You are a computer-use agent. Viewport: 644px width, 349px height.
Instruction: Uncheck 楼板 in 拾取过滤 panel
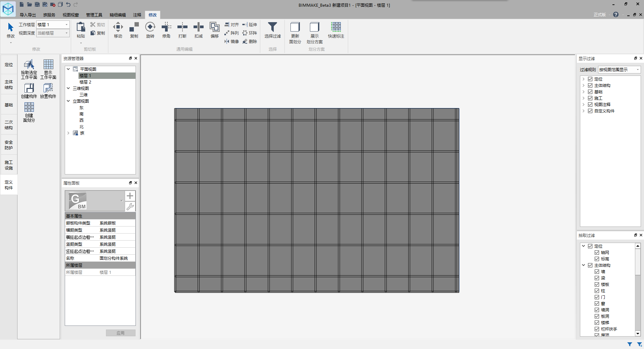click(x=597, y=284)
